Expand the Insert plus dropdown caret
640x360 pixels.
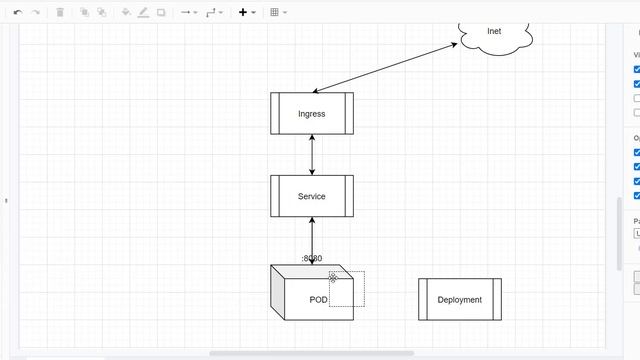pyautogui.click(x=253, y=13)
